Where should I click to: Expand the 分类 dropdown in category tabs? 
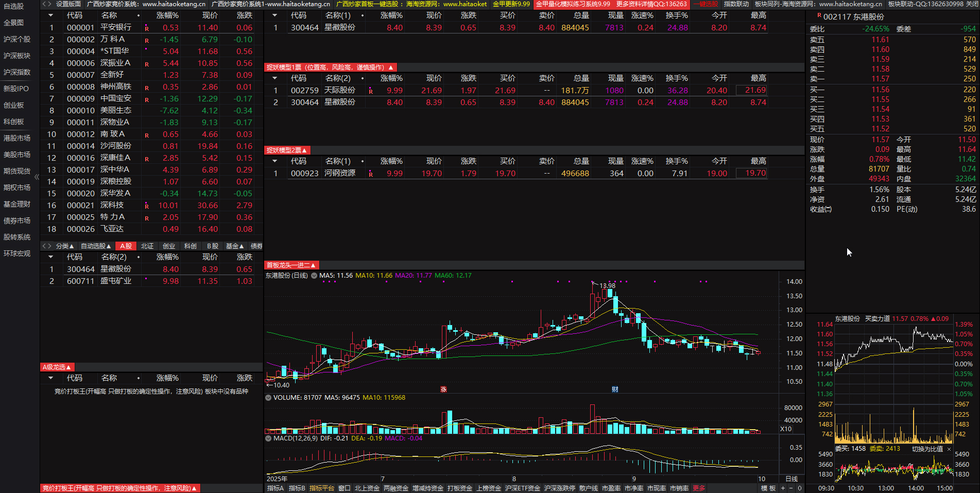[x=65, y=246]
